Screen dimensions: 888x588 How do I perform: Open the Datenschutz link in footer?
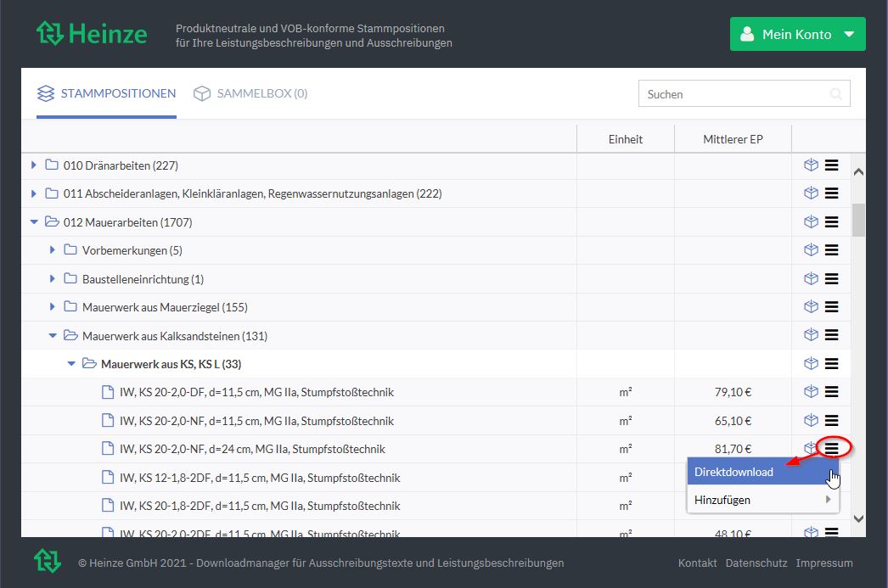click(x=756, y=563)
